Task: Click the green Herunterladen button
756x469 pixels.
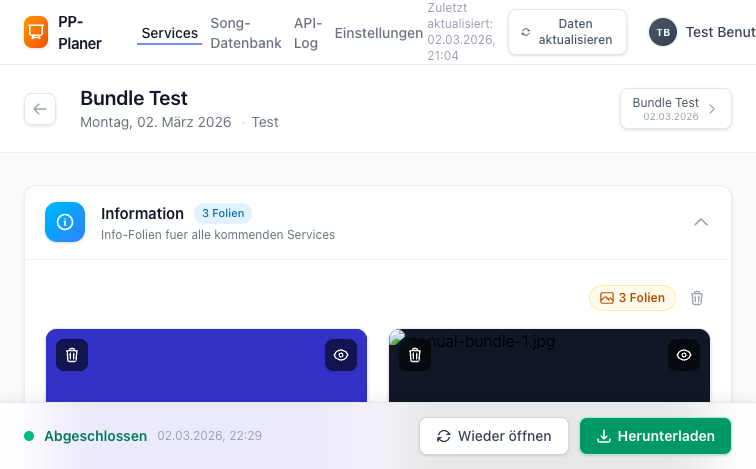Action: click(655, 436)
